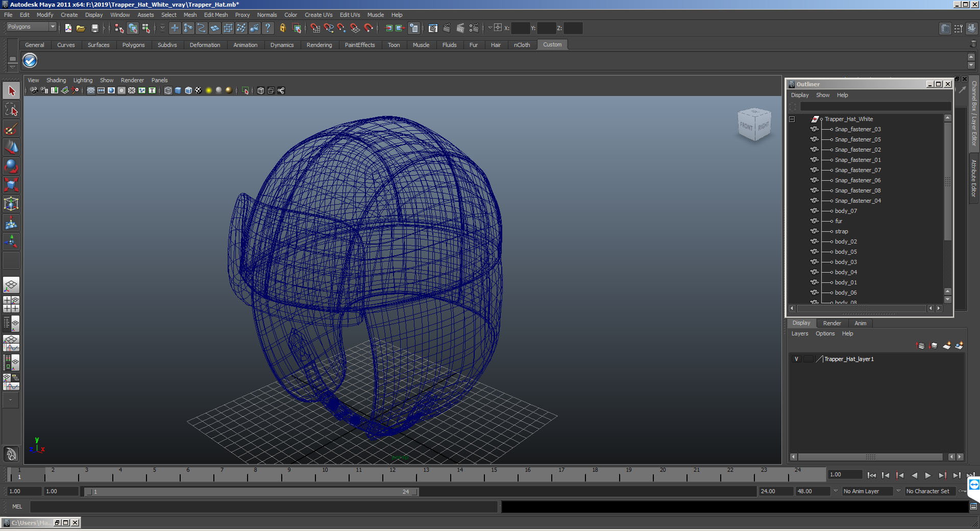The height and width of the screenshot is (531, 980).
Task: Move selected layer down in layer editor
Action: pyautogui.click(x=934, y=346)
